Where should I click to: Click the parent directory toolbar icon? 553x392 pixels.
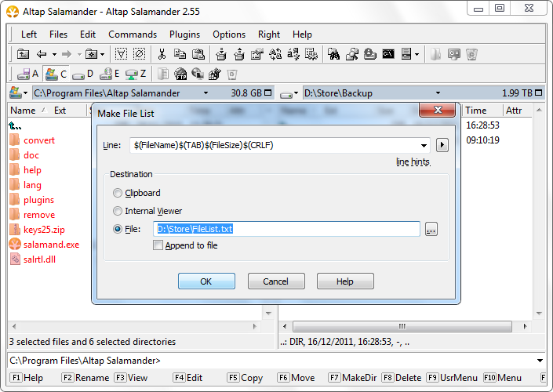point(23,54)
